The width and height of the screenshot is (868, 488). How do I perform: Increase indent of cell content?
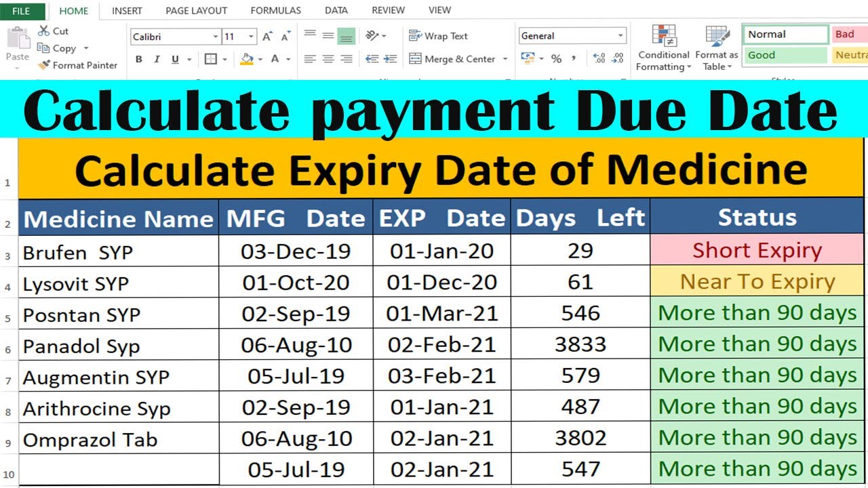pyautogui.click(x=390, y=59)
